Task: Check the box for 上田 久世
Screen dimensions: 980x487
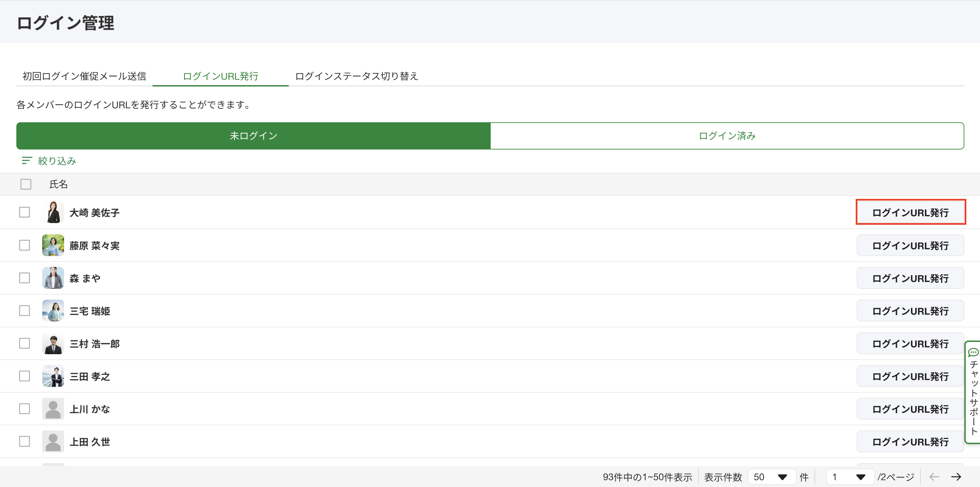Action: pyautogui.click(x=25, y=441)
